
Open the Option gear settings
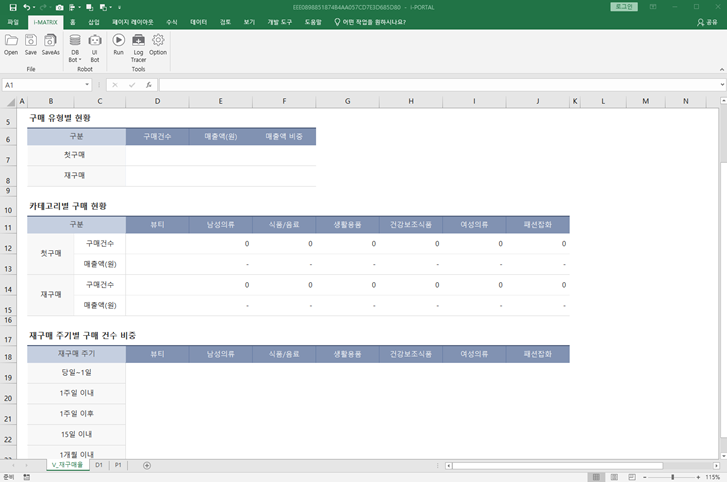coord(158,43)
